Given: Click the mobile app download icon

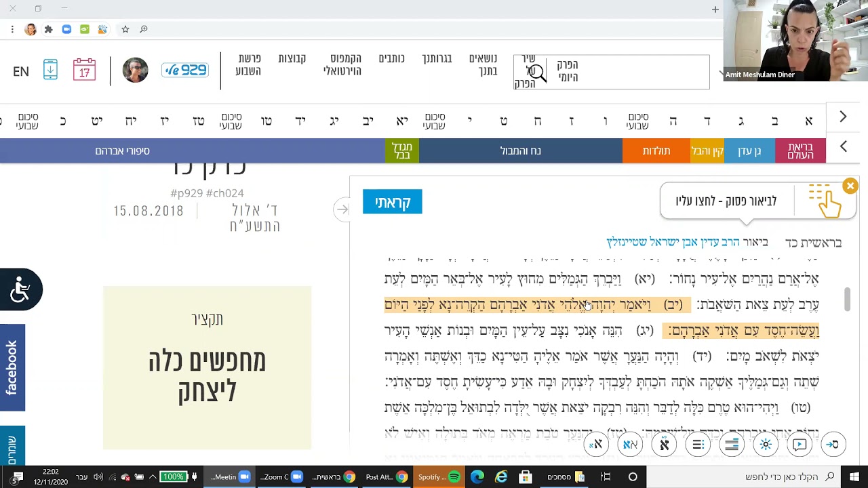Looking at the screenshot, I should [50, 70].
